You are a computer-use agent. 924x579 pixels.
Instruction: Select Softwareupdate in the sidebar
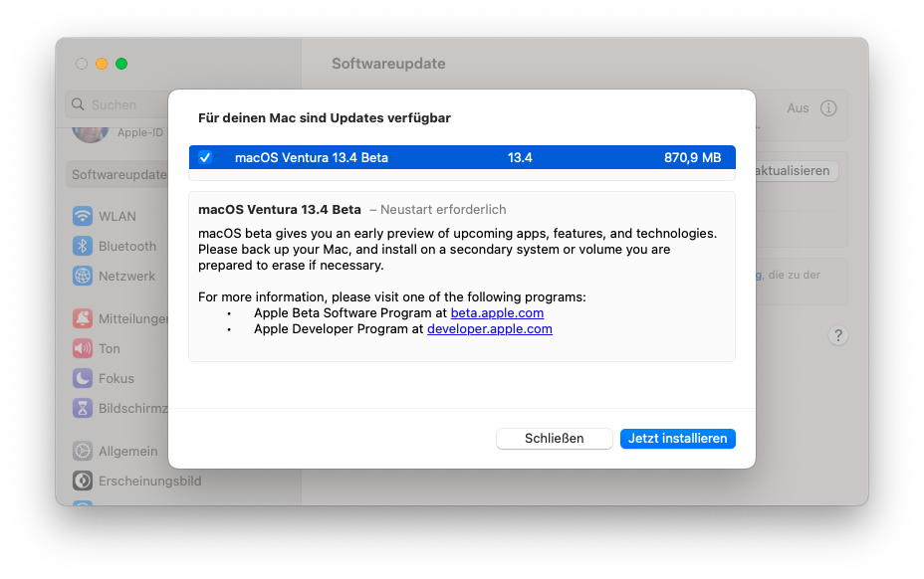pyautogui.click(x=118, y=175)
